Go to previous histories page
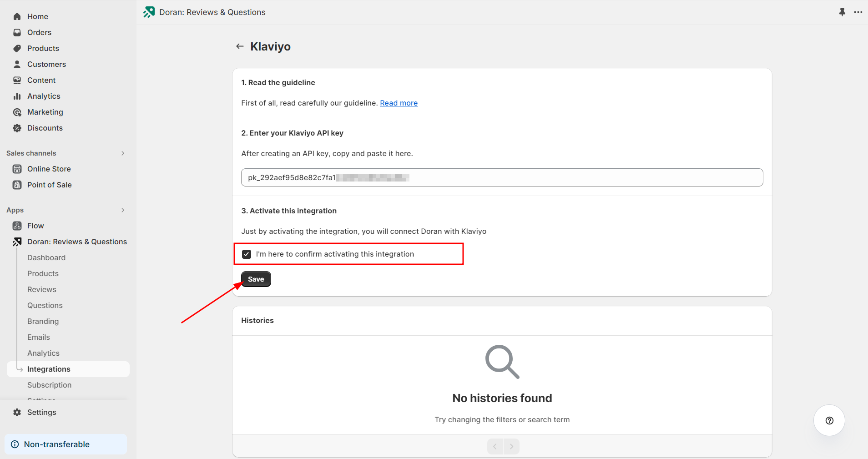 [495, 446]
